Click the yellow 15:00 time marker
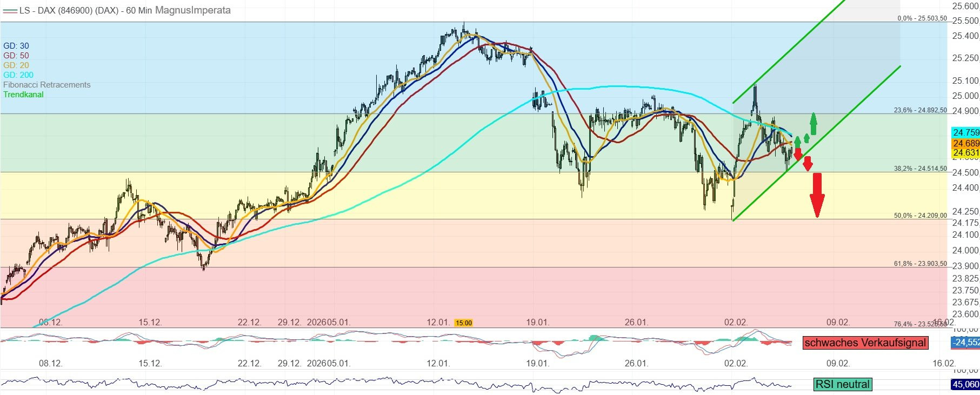This screenshot has height=395, width=980. click(463, 323)
